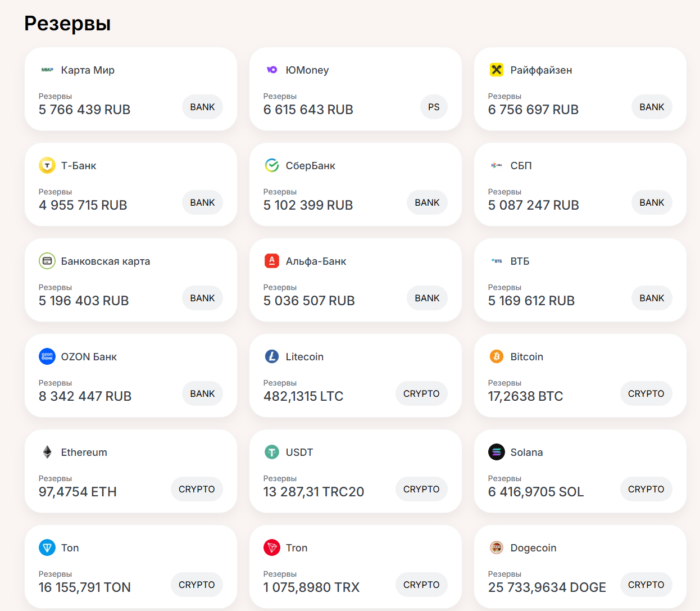
Task: Select the Райффайзен yellow logo icon
Action: (x=497, y=70)
